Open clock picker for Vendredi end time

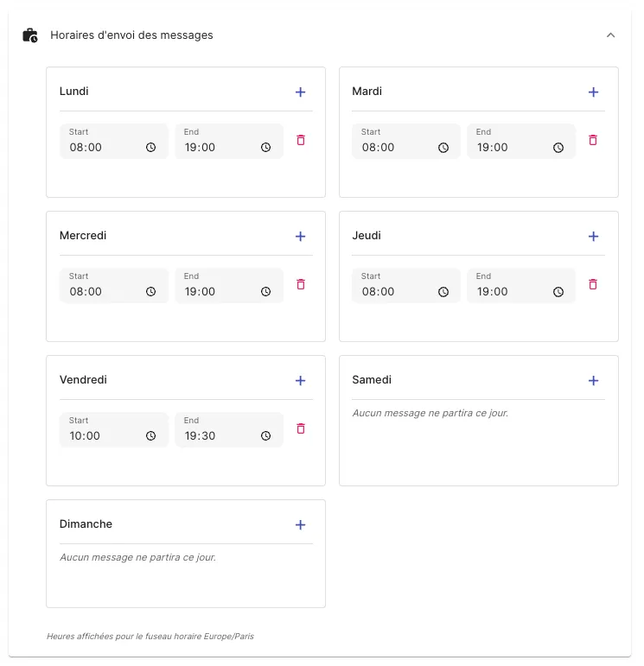click(x=266, y=436)
